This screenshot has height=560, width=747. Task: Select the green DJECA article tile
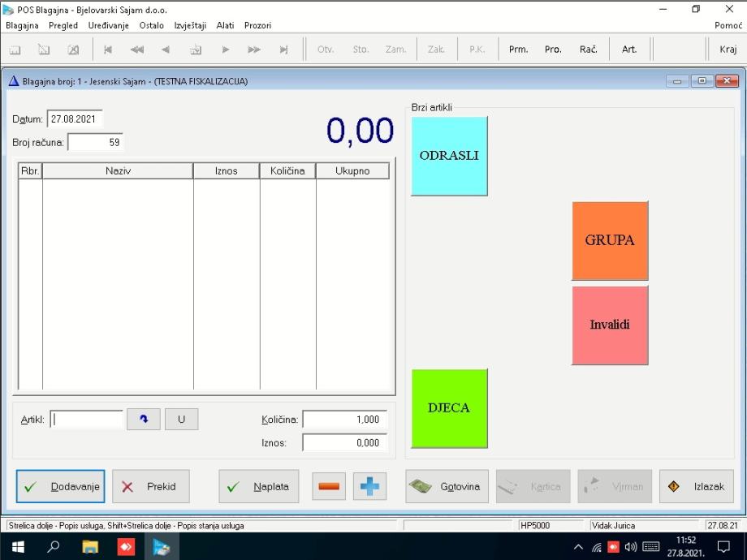pos(449,408)
